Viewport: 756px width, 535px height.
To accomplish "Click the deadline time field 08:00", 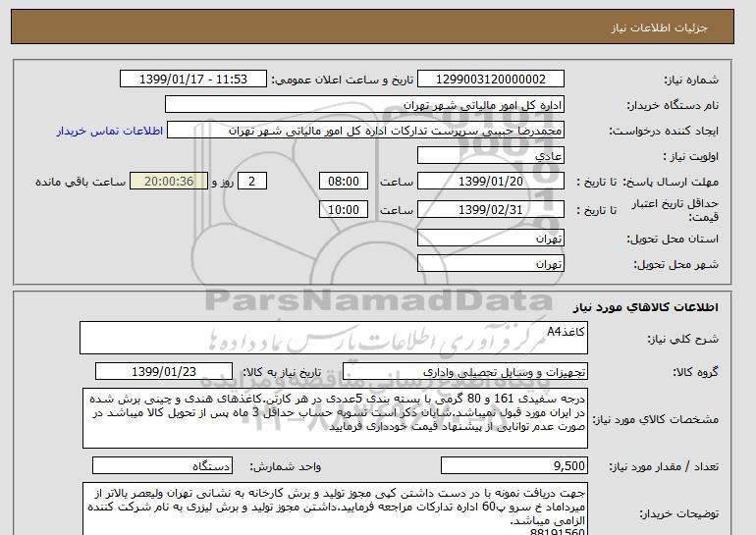I will click(344, 182).
